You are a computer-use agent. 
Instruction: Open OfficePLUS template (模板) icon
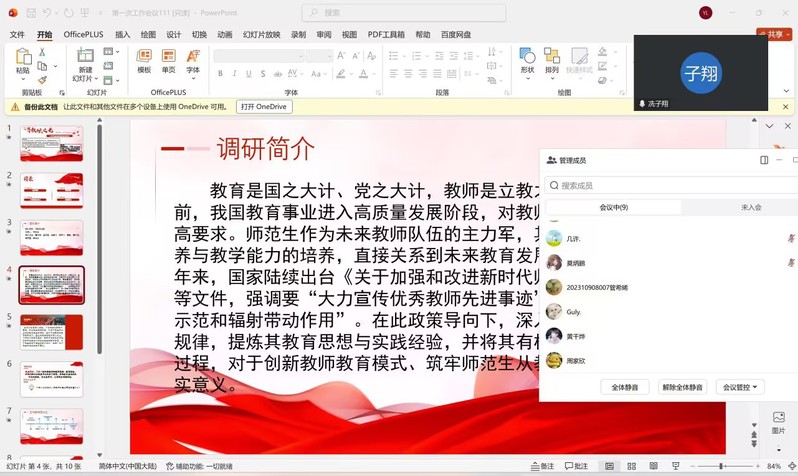coord(144,57)
